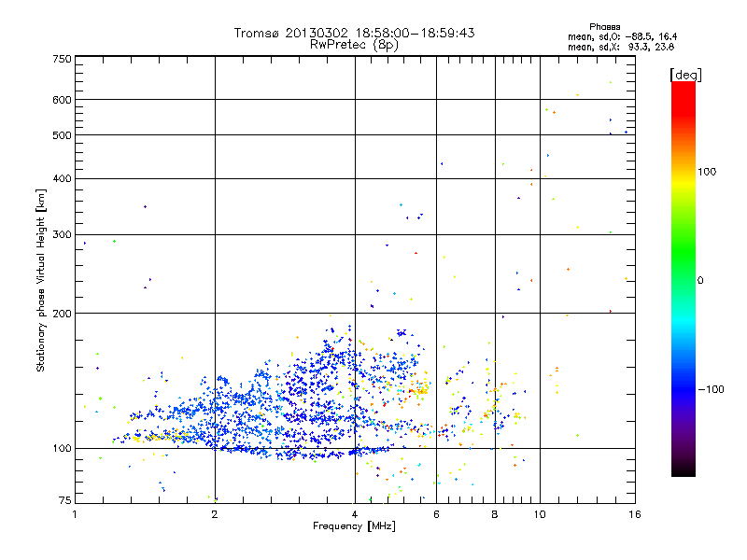The width and height of the screenshot is (747, 560).
Task: Click the y-axis label '750'
Action: pos(62,59)
